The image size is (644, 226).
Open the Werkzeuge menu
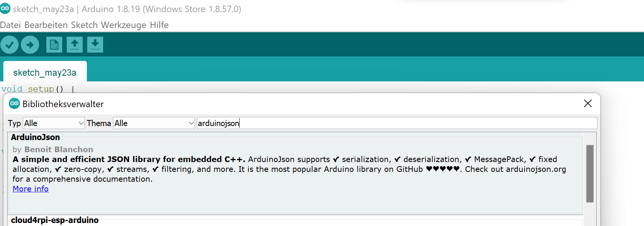[124, 25]
